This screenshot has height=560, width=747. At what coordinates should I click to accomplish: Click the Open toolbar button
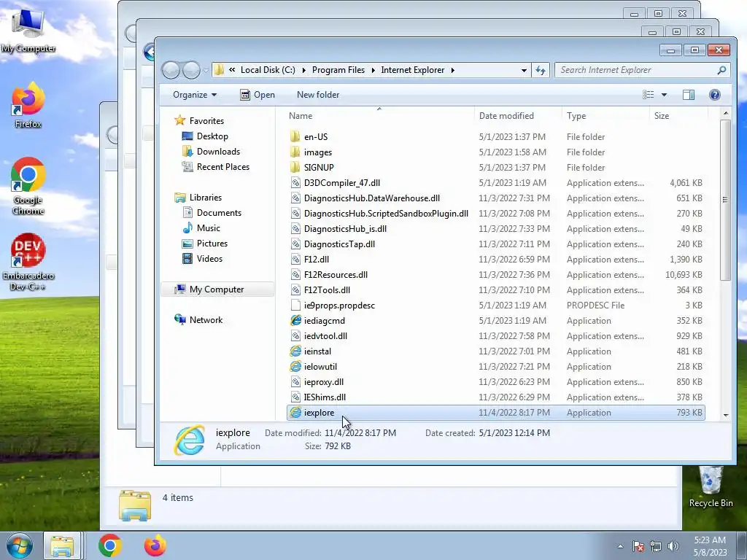click(258, 95)
